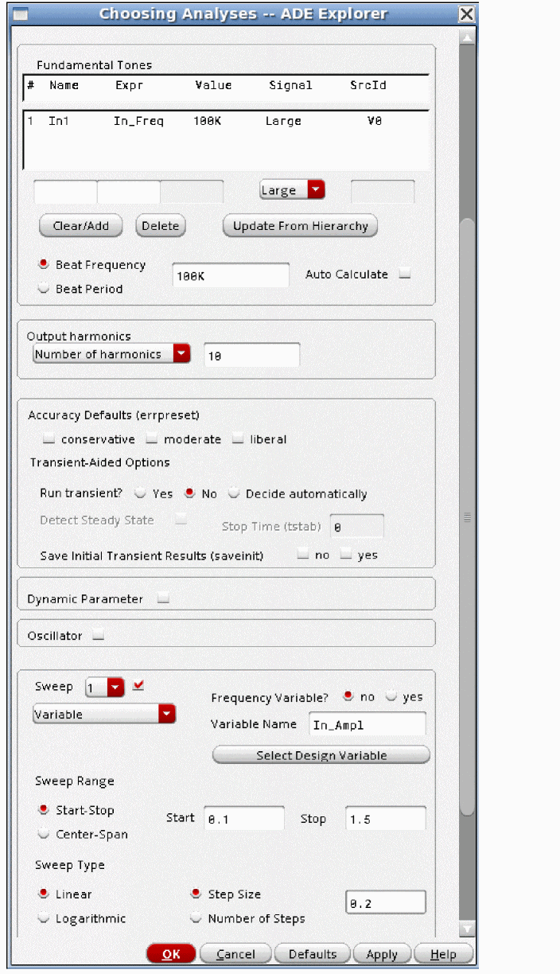Toggle Detect Steady State checkbox
This screenshot has height=974, width=560.
coord(181,520)
